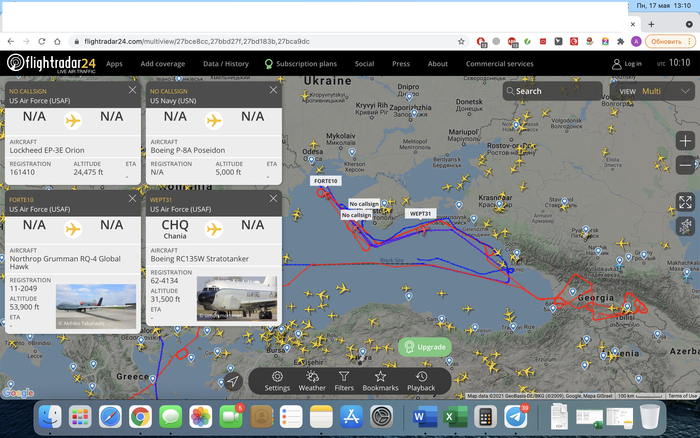Screen dimensions: 700x438
Task: Select the WEPT31 map label
Action: [421, 213]
